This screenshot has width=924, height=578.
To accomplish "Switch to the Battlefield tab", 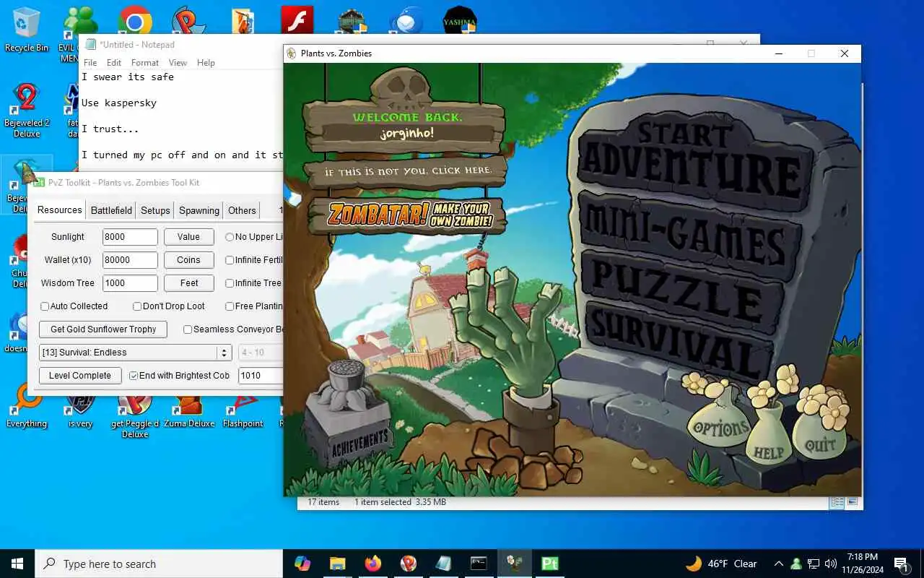I will click(x=111, y=210).
